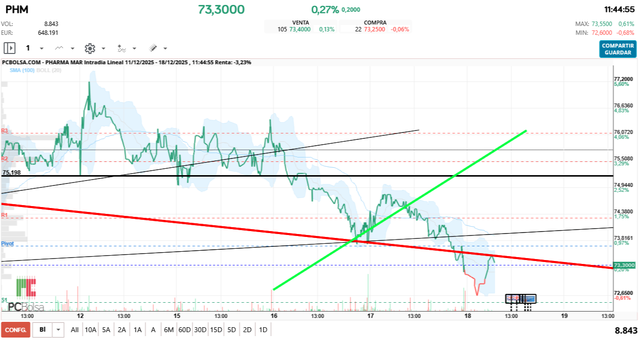The width and height of the screenshot is (644, 340).
Task: Toggle the SMA (100) indicator label
Action: coord(21,71)
